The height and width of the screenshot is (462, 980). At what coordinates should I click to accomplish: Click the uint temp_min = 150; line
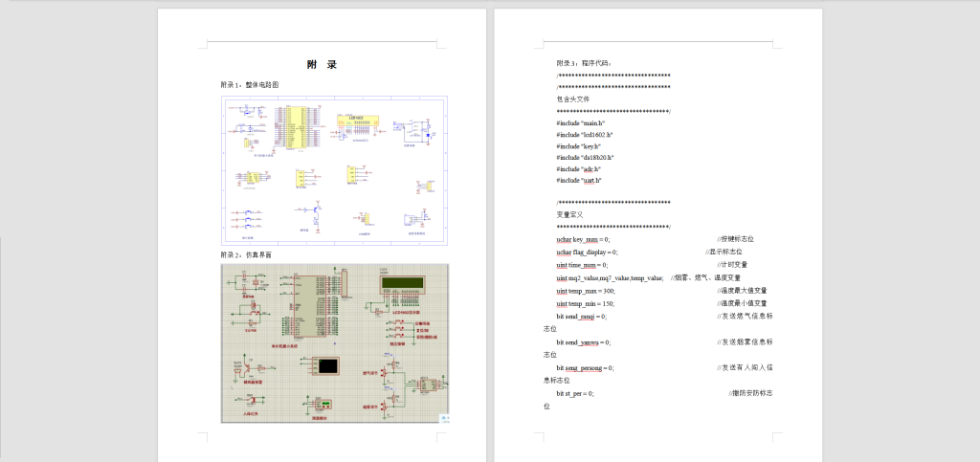pyautogui.click(x=585, y=303)
